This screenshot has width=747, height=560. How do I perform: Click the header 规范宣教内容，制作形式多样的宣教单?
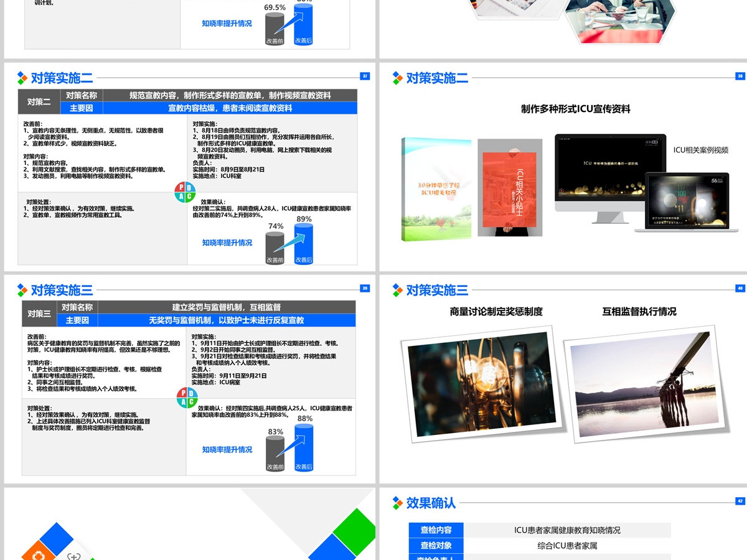(230, 95)
